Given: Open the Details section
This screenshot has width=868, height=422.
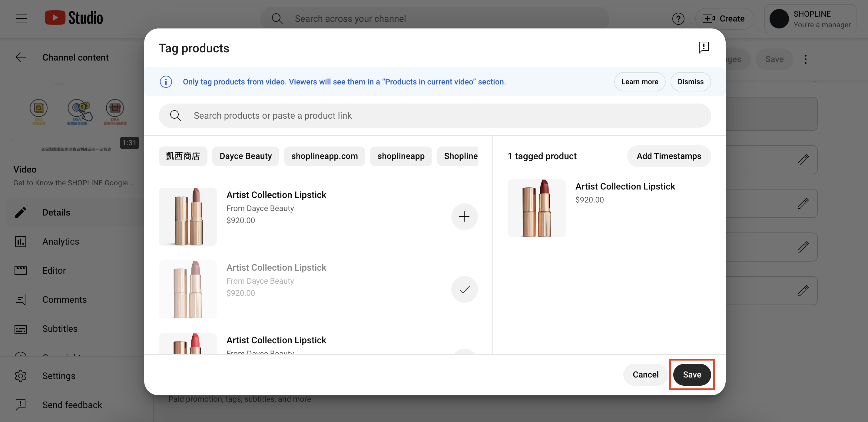Looking at the screenshot, I should [x=76, y=212].
